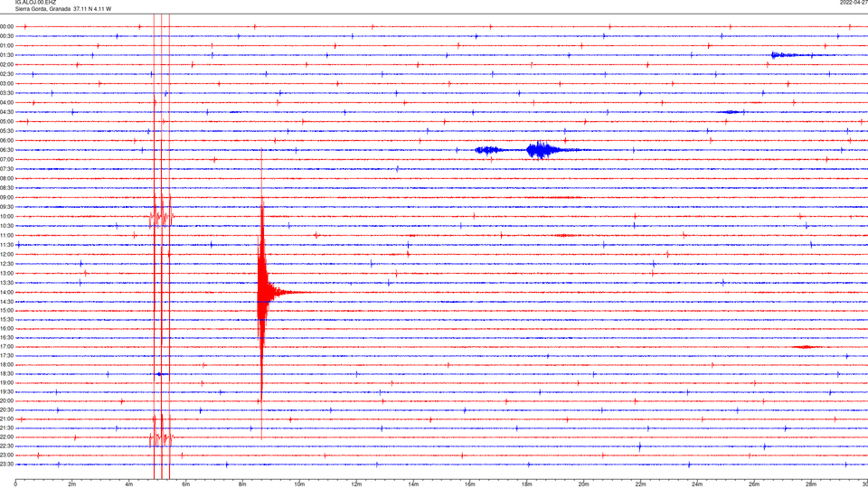Select the 07:00 trace time label
This screenshot has height=488, width=868.
point(7,159)
